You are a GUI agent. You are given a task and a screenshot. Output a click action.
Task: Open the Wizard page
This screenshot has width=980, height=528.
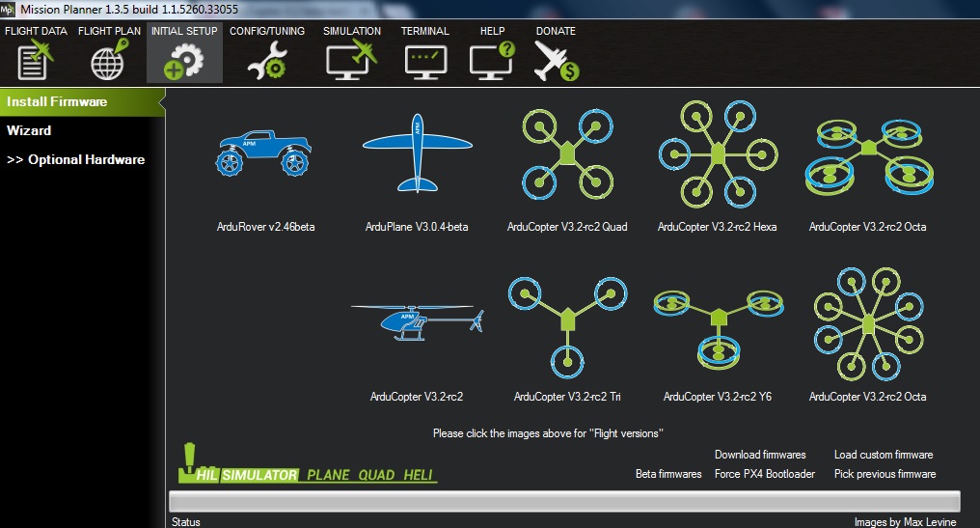(29, 130)
